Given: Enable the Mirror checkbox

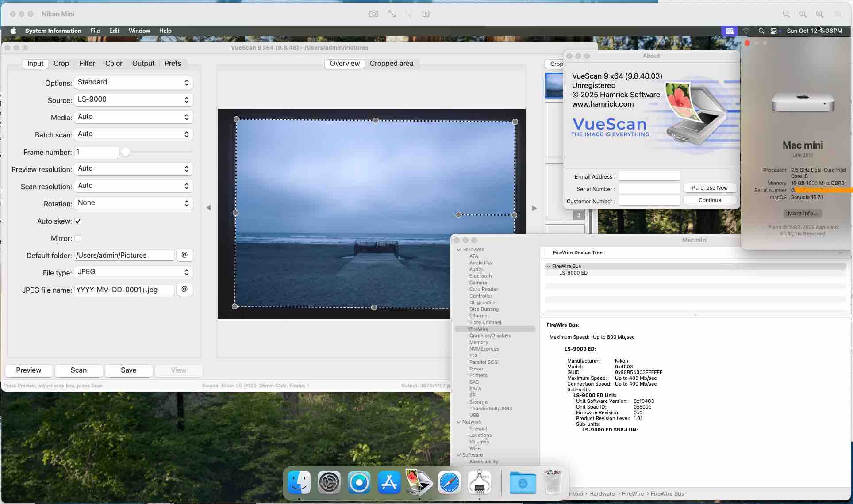Looking at the screenshot, I should [78, 238].
